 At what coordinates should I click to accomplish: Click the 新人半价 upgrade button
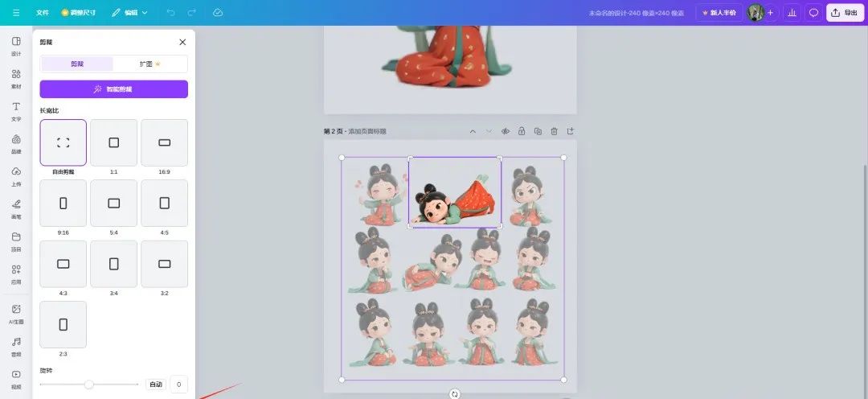point(719,12)
